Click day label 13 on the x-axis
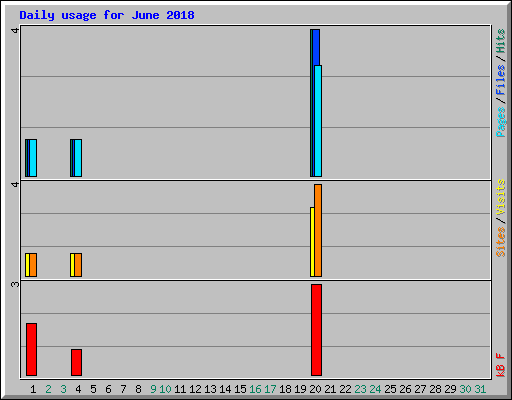This screenshot has width=512, height=400. tap(210, 389)
